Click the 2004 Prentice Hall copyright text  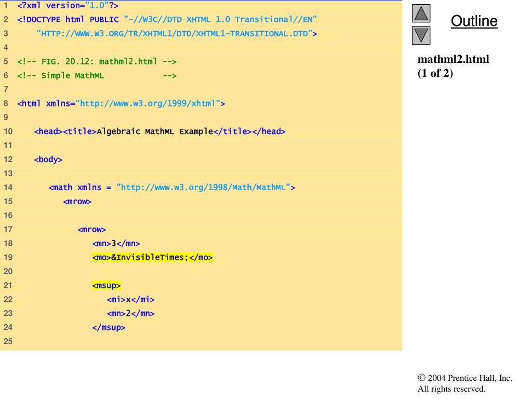[465, 378]
